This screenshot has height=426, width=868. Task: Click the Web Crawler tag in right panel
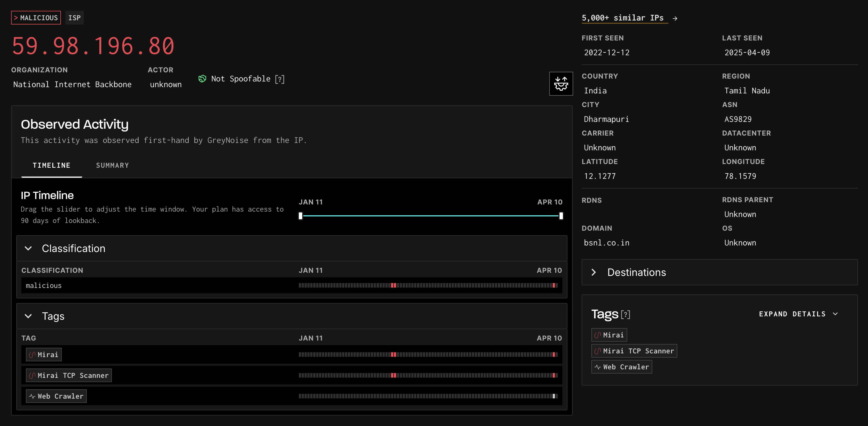(x=621, y=367)
